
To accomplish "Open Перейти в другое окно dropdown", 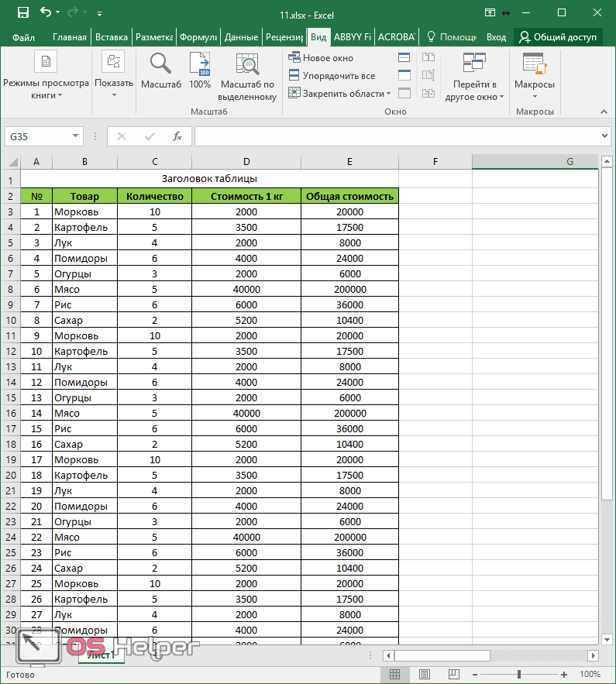I will click(474, 77).
